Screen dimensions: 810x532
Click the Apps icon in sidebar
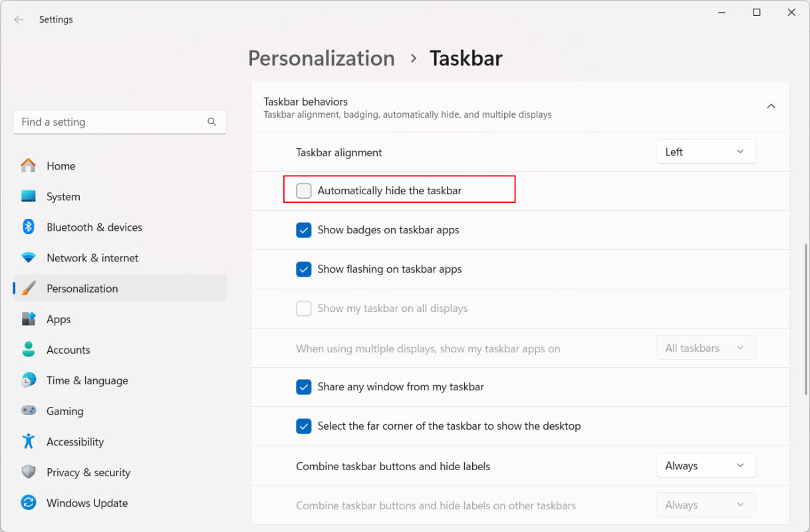point(28,319)
